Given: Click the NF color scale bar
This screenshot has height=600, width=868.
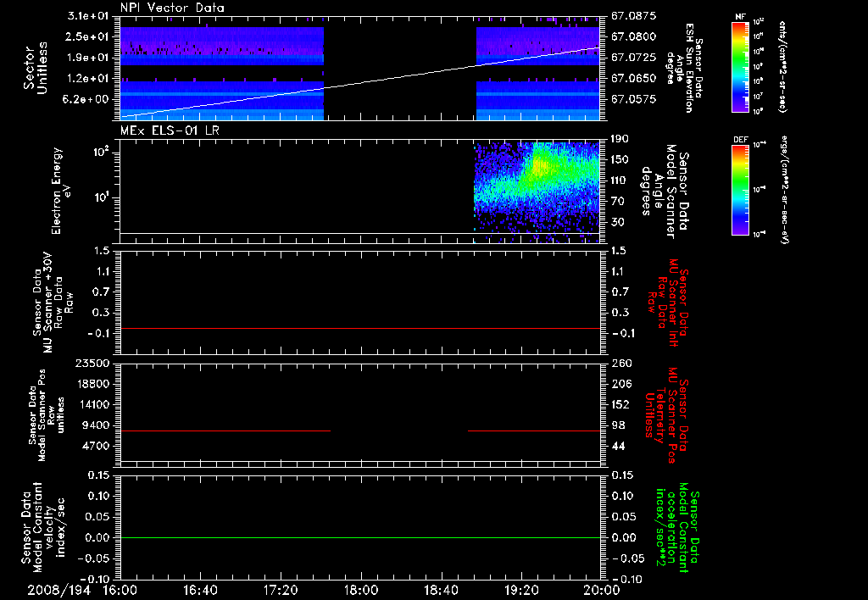Looking at the screenshot, I should tap(741, 66).
